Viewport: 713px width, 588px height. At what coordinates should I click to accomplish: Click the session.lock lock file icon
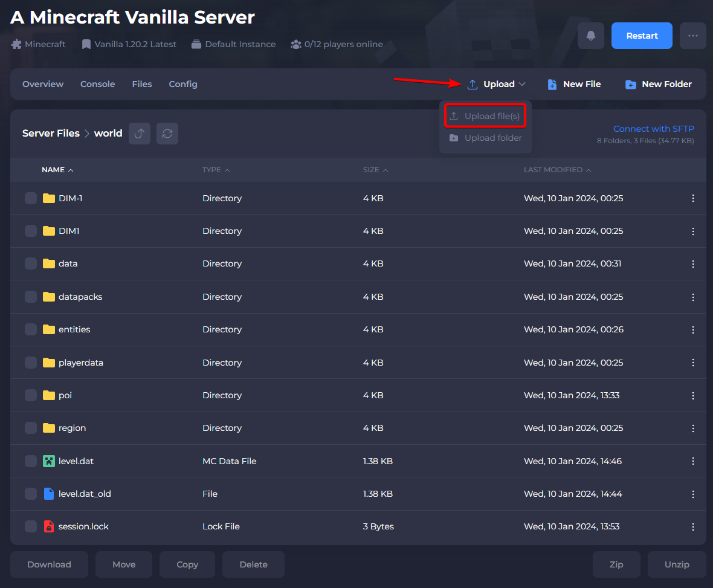coord(49,526)
